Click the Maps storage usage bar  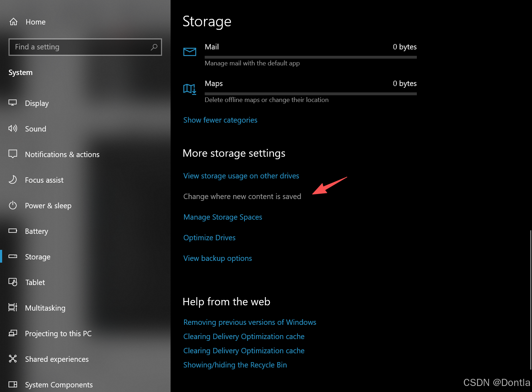point(311,94)
